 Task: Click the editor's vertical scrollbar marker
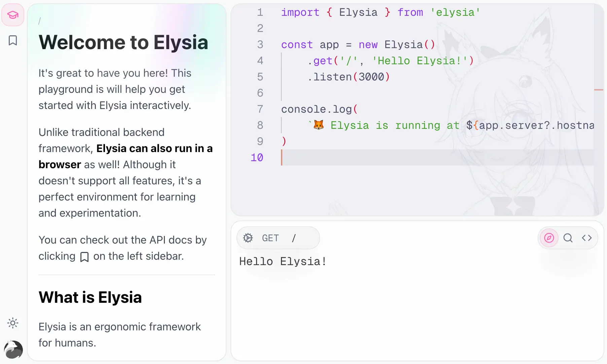[599, 90]
